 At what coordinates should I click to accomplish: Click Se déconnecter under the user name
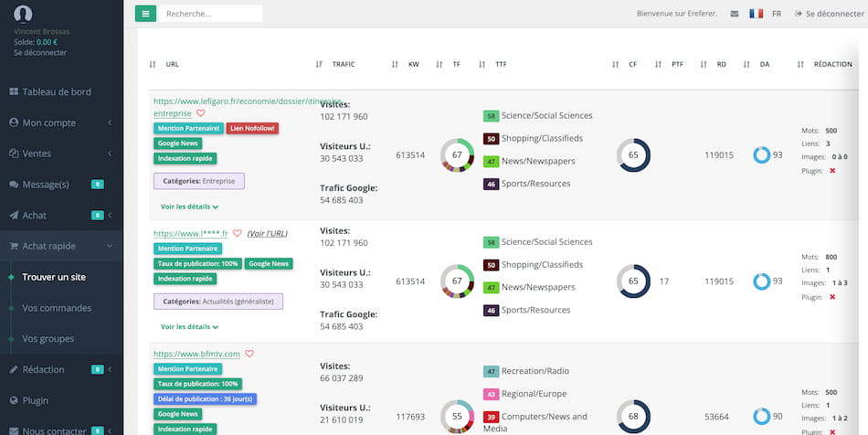40,53
